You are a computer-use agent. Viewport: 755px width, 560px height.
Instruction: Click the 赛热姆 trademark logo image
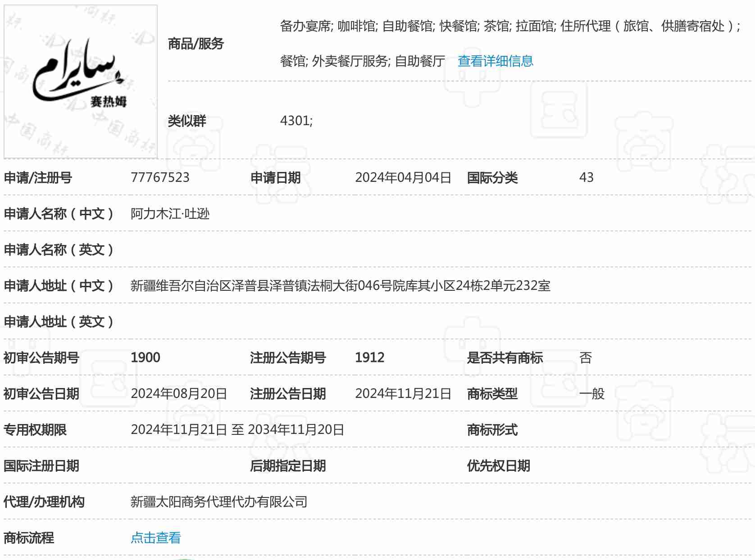(81, 81)
